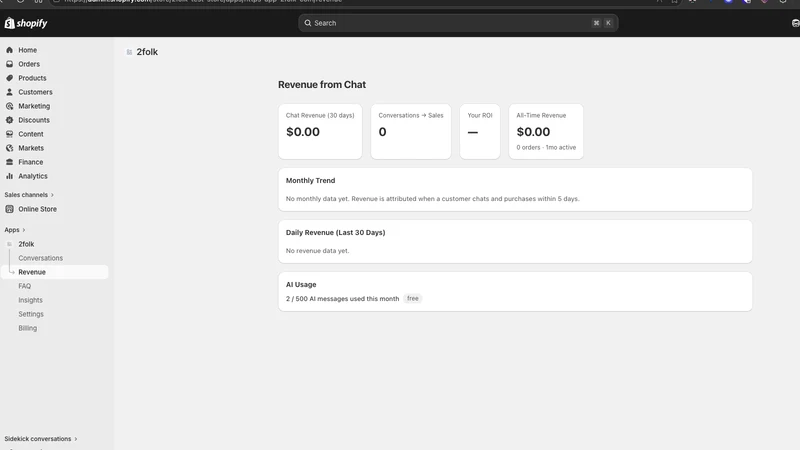Screen dimensions: 800x450
Task: Click the Your ROI card
Action: 480,132
